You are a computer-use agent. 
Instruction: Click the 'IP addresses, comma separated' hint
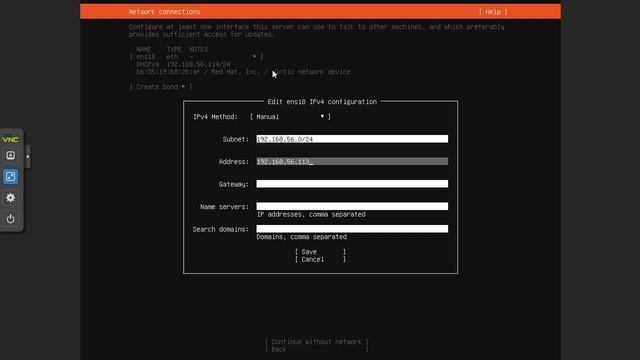click(x=311, y=215)
